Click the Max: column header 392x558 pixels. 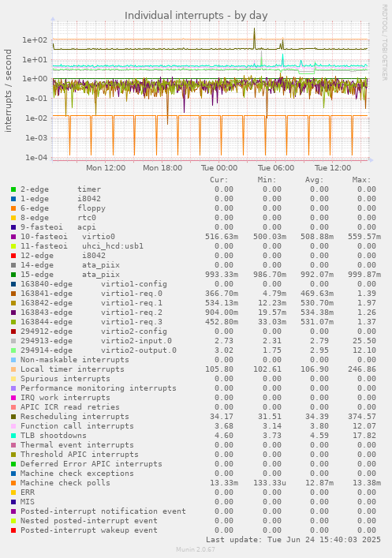click(362, 180)
